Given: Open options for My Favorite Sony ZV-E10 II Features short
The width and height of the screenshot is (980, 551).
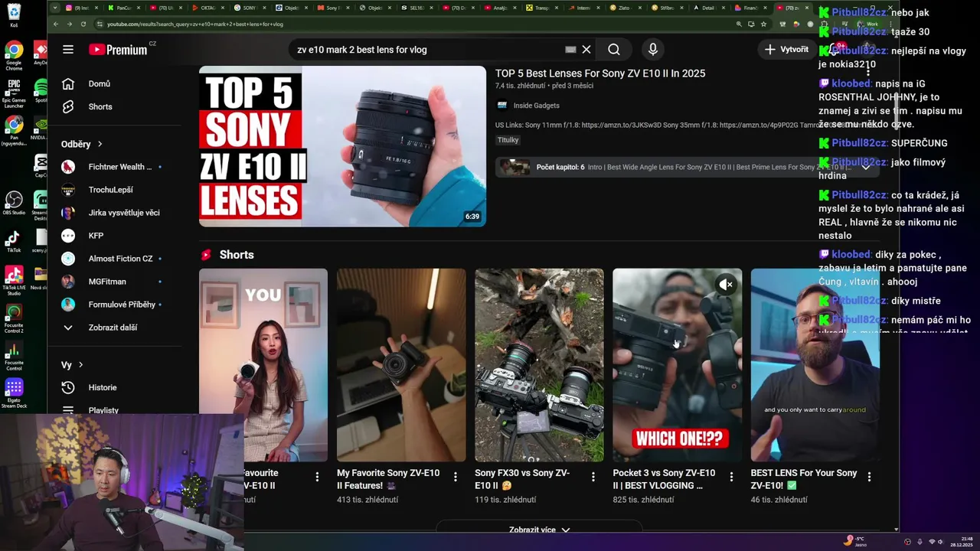Looking at the screenshot, I should click(455, 477).
